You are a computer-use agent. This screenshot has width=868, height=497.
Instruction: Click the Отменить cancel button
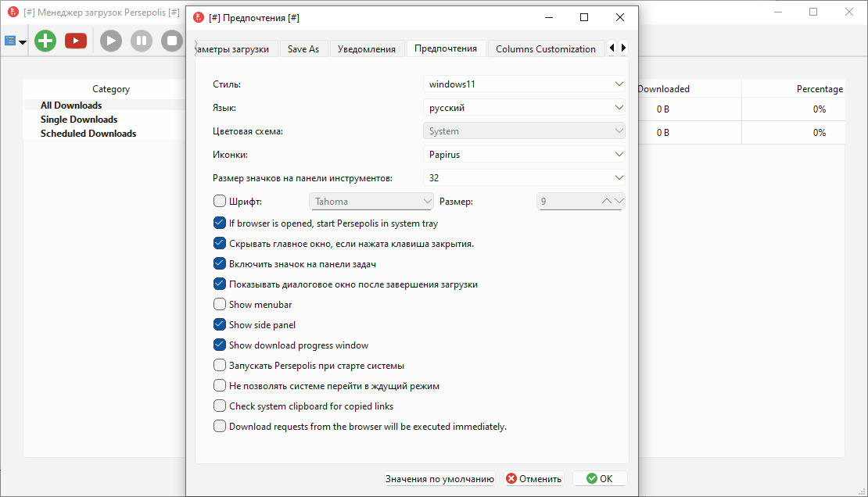click(534, 479)
